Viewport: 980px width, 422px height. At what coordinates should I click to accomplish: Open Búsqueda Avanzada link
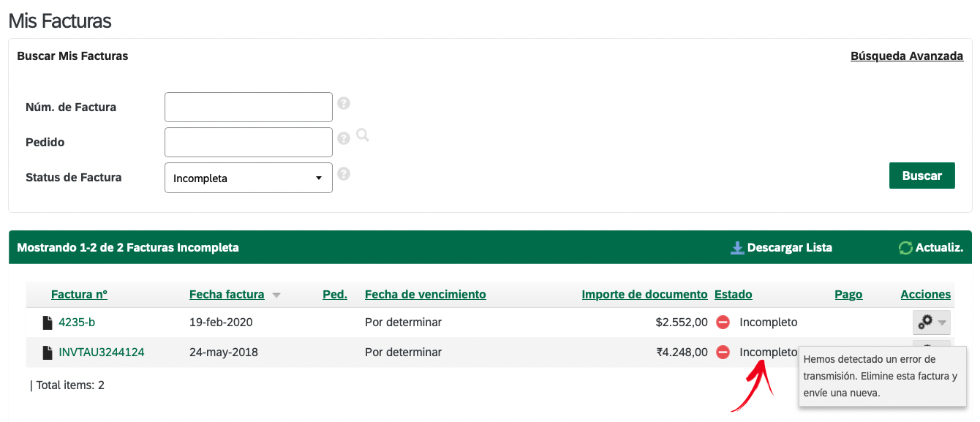[907, 56]
